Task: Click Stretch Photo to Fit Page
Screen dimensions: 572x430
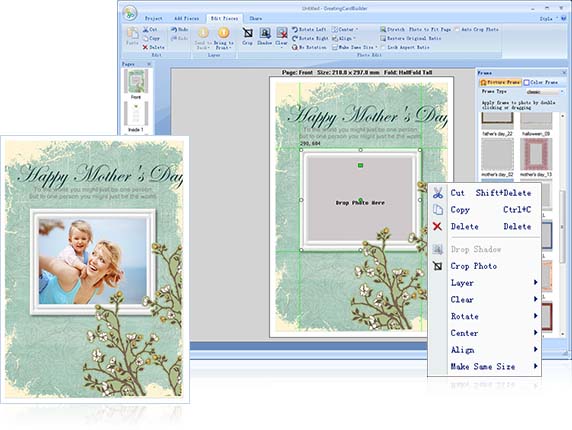Action: (x=416, y=30)
